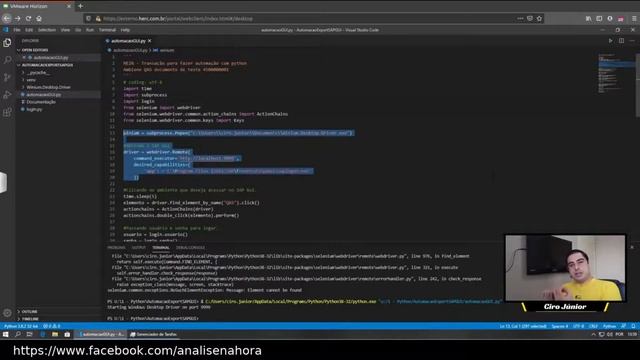Open a new browser tab
This screenshot has width=640, height=360.
(x=80, y=6)
